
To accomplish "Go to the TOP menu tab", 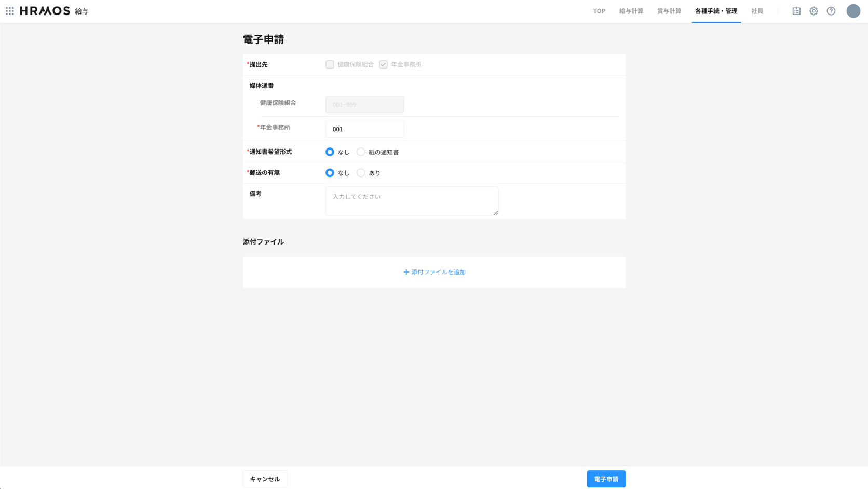I will [x=599, y=11].
